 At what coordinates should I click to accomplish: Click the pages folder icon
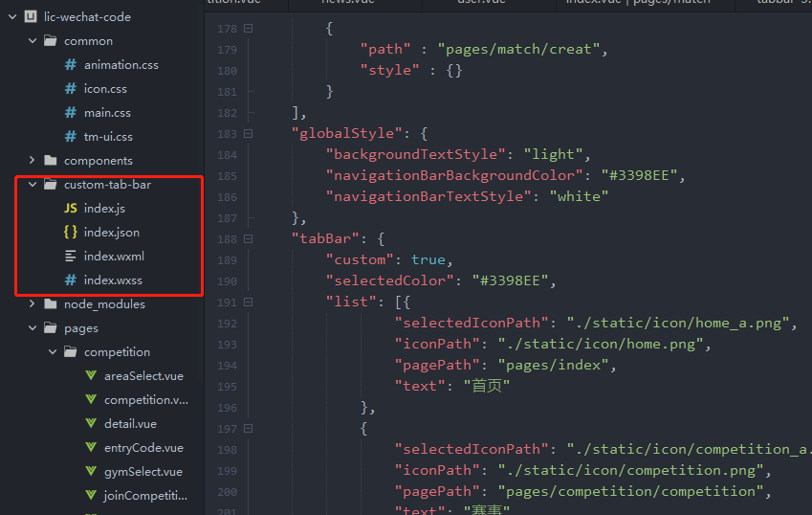[51, 327]
